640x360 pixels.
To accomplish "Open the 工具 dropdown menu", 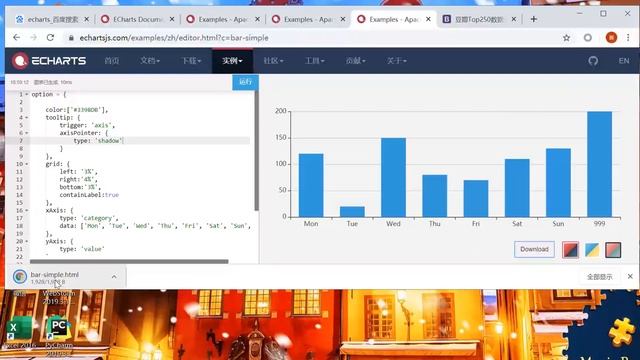I will pyautogui.click(x=314, y=61).
